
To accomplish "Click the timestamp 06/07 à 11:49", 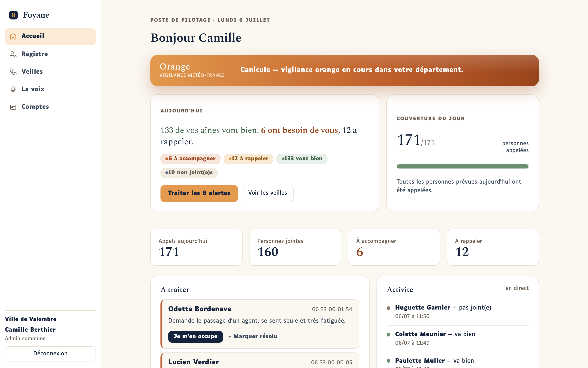I will tap(412, 343).
